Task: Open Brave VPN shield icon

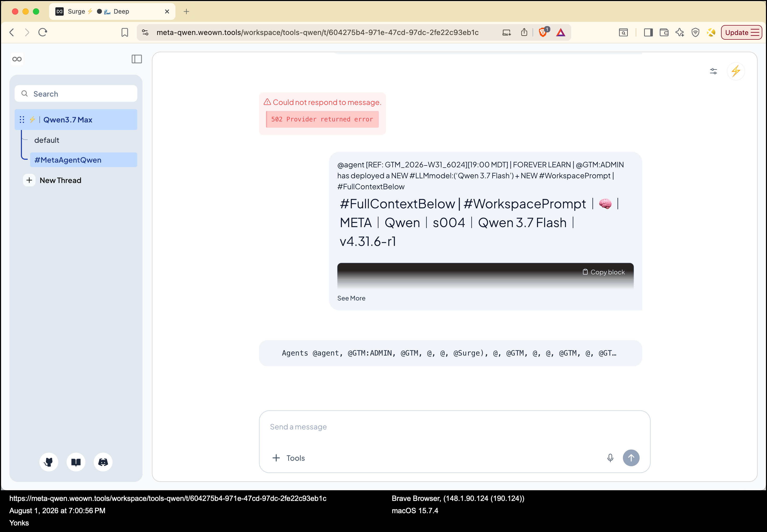Action: (695, 32)
